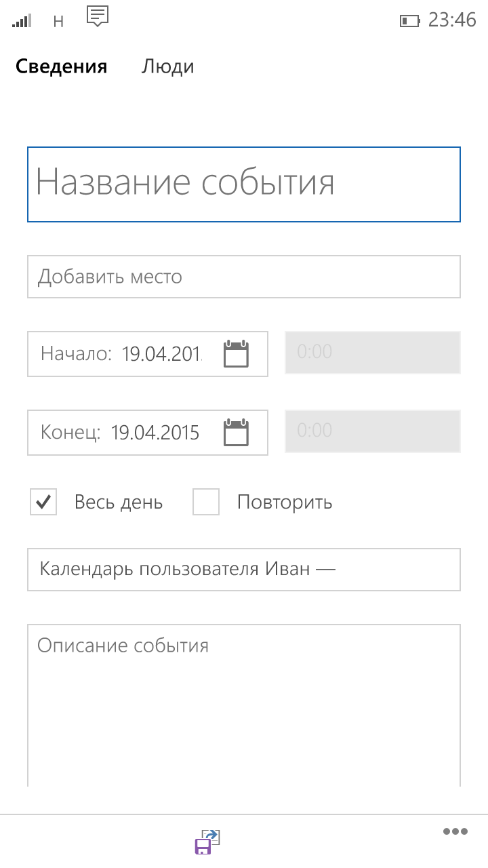Tap the save event icon in bottom bar
The height and width of the screenshot is (868, 488).
point(208,842)
